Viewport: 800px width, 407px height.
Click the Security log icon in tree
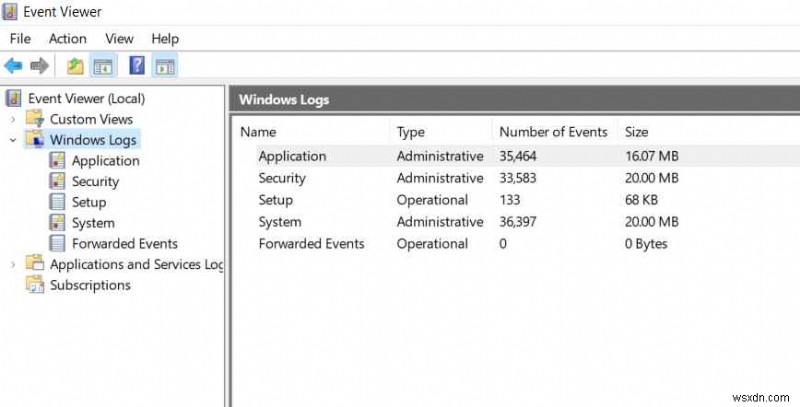tap(57, 181)
